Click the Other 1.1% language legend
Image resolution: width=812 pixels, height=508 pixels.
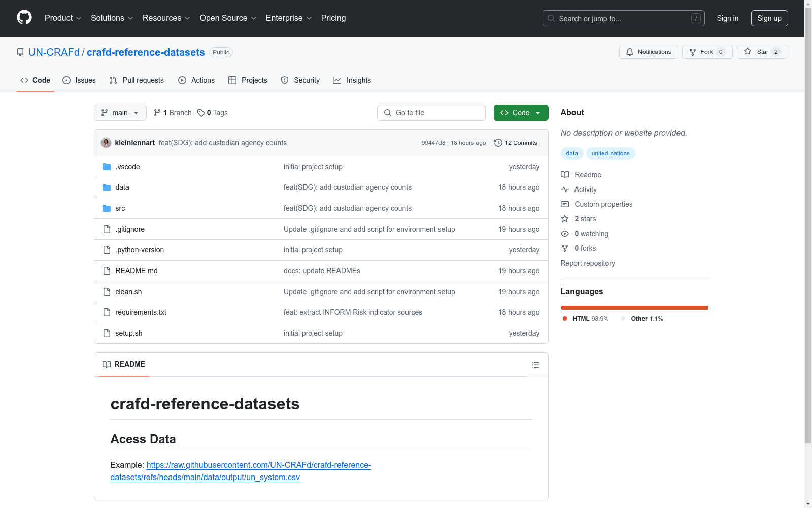642,319
